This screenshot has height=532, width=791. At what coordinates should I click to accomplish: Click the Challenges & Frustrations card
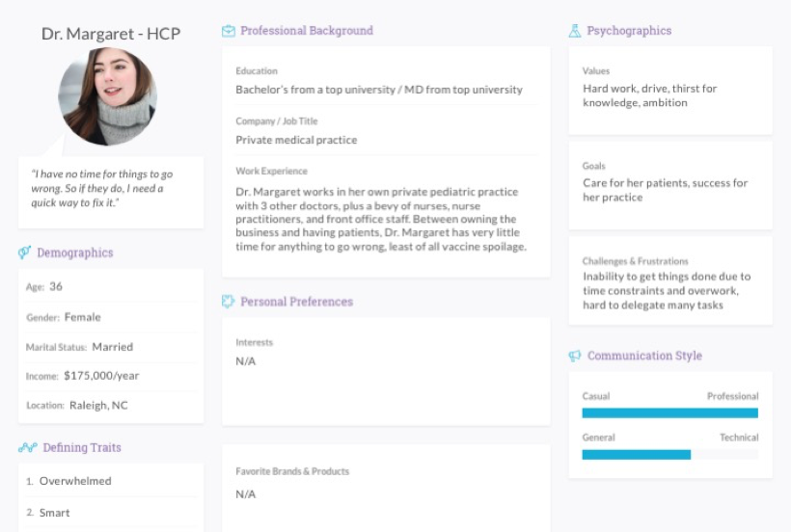pos(669,283)
